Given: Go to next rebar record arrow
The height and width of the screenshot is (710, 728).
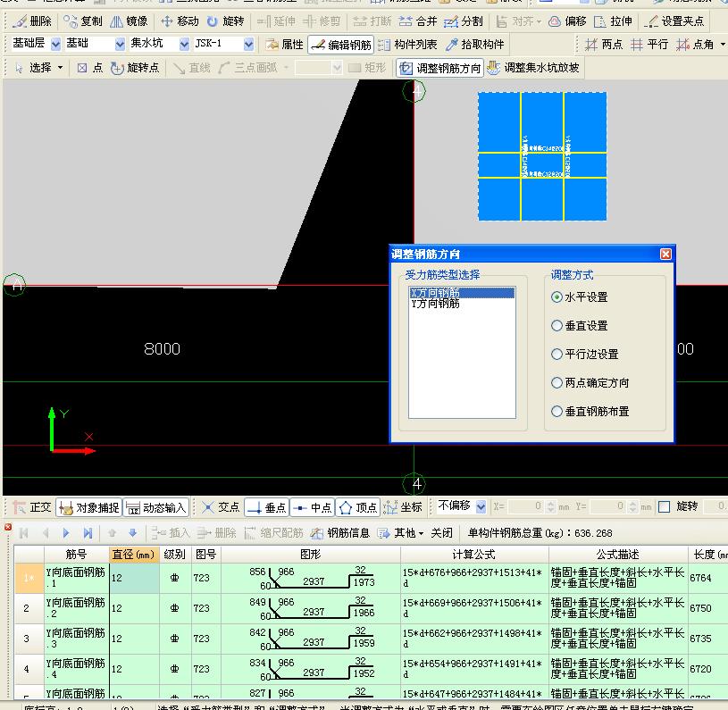Looking at the screenshot, I should [x=66, y=533].
